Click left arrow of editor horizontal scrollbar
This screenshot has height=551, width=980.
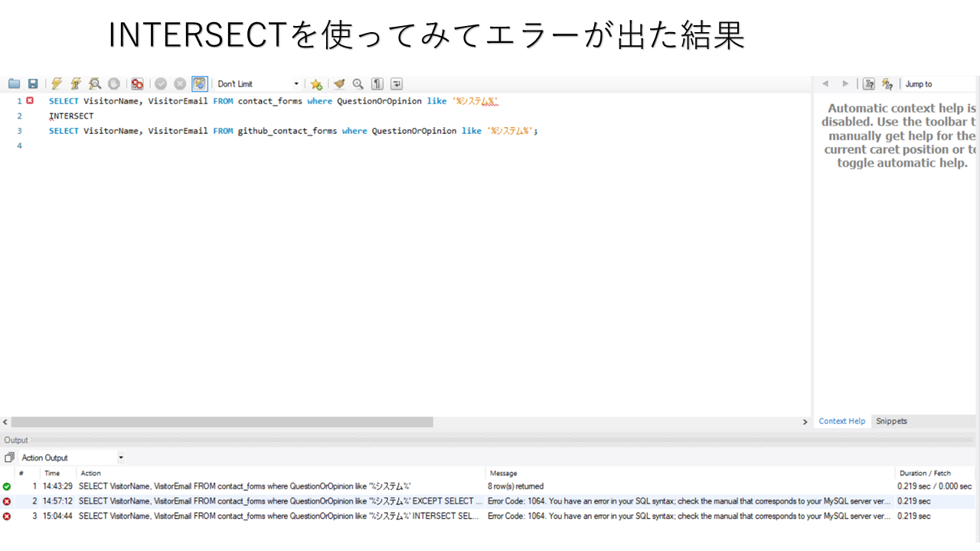(5, 422)
